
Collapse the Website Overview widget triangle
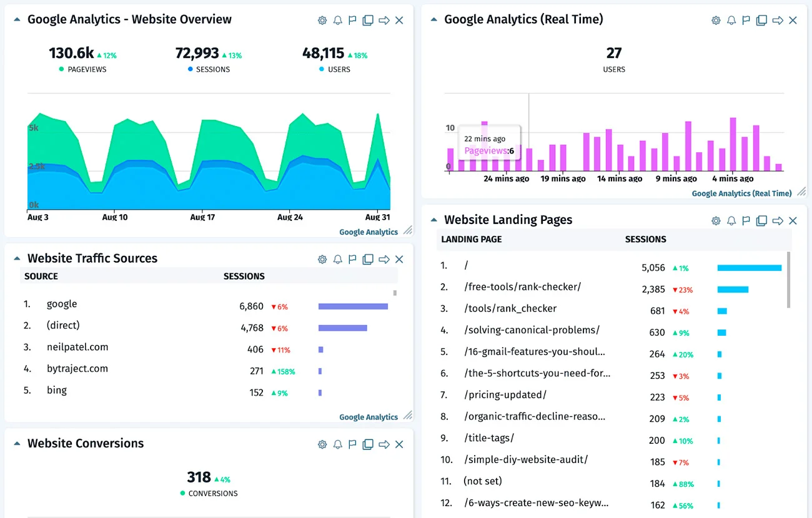click(16, 20)
